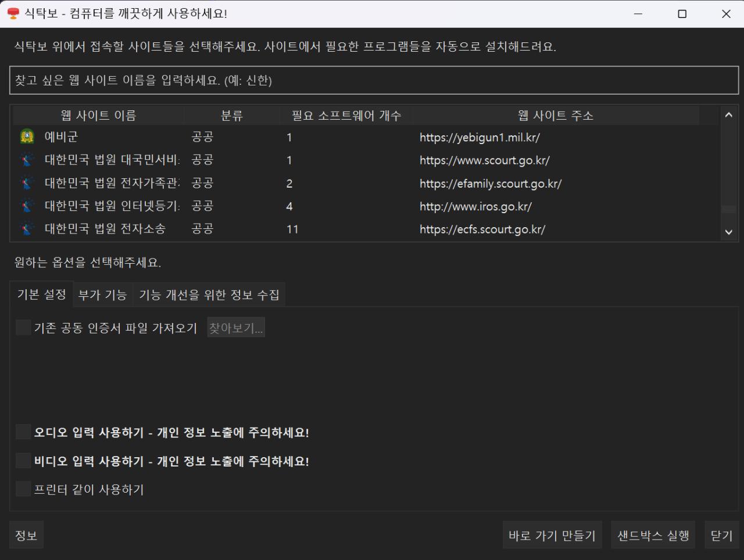
Task: Click the 식탁보 app icon in title bar
Action: (13, 13)
